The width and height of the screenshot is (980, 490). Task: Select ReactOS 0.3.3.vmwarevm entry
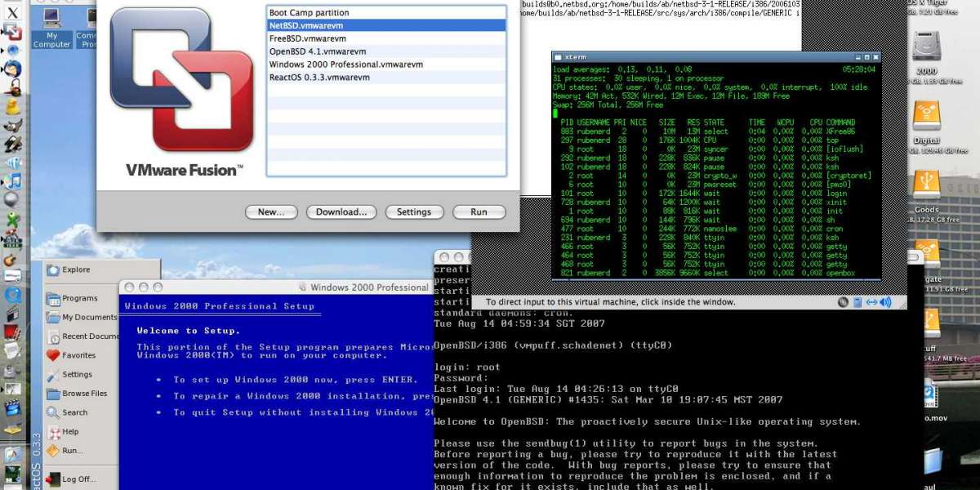click(x=386, y=78)
